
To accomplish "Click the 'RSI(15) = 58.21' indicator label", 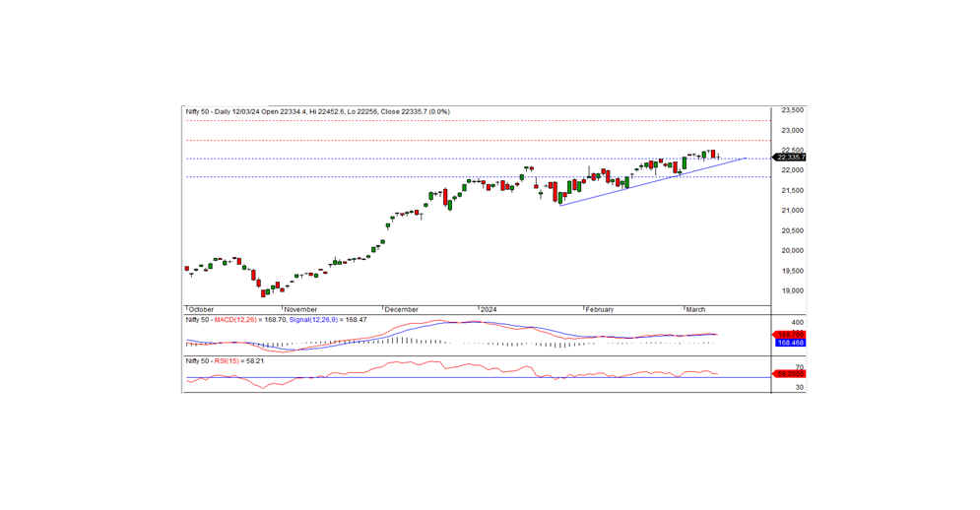I will pos(238,361).
